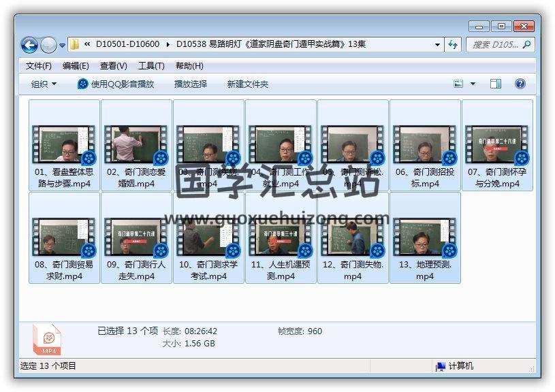Expand the view options dropdown arrow
555x392 pixels.
click(473, 84)
